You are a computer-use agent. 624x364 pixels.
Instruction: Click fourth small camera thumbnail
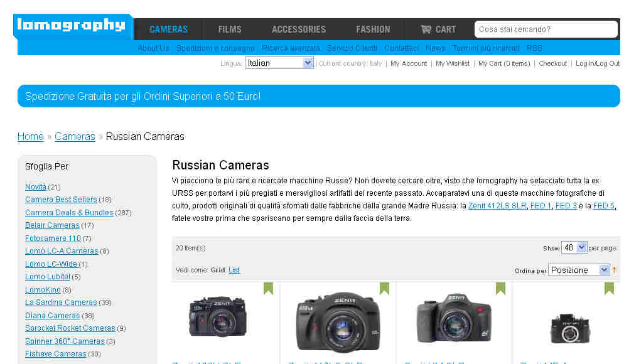tap(569, 329)
